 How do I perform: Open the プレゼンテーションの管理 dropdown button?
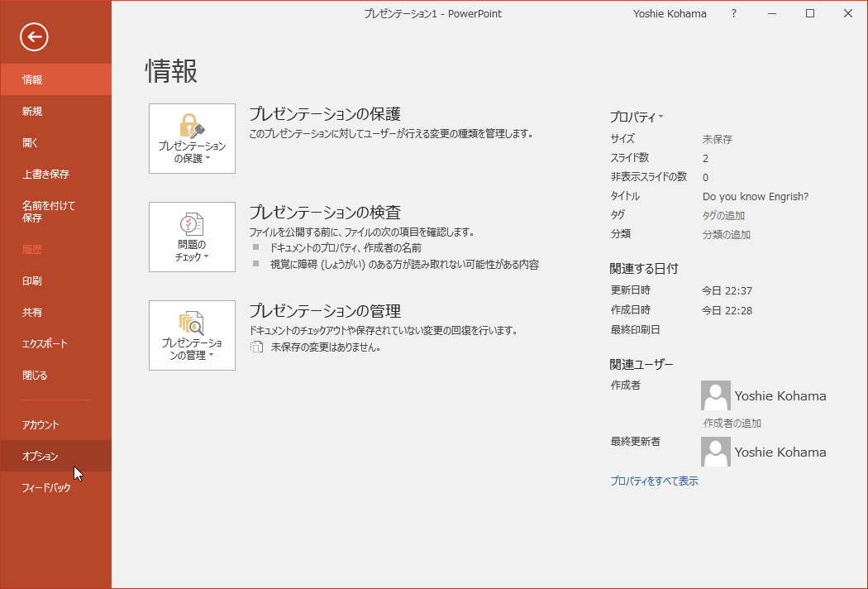point(192,335)
